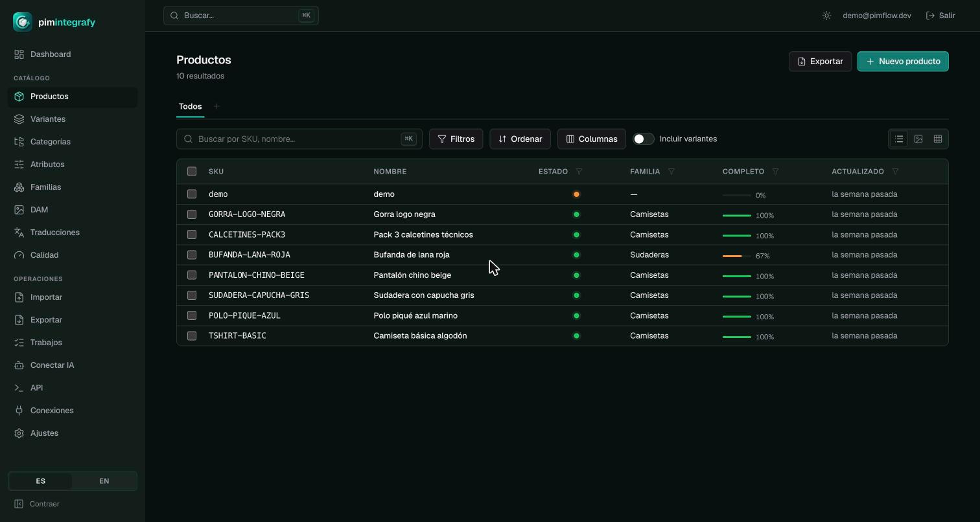Open Actualizado column filter funnel
This screenshot has height=522, width=980.
click(895, 172)
